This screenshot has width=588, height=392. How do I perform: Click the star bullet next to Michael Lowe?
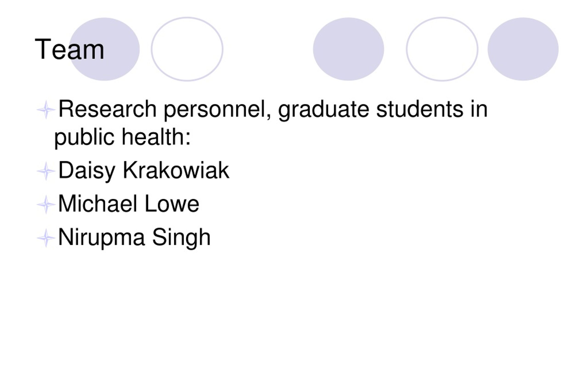[x=46, y=205]
